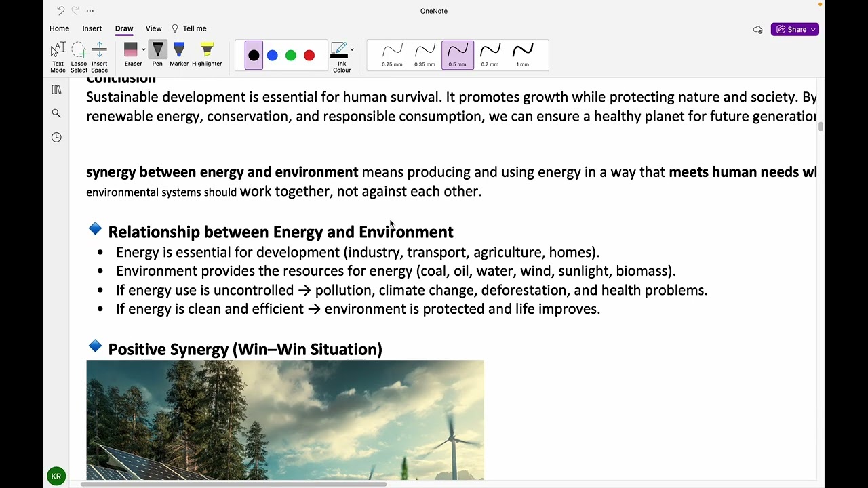The image size is (868, 488).
Task: Click bold text 'synergy between energy and environment'
Action: point(222,172)
